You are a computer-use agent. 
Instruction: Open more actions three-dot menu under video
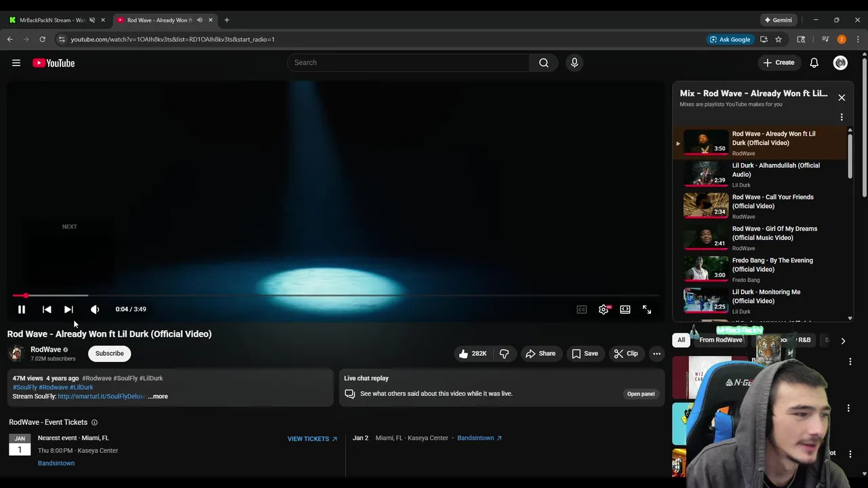656,353
